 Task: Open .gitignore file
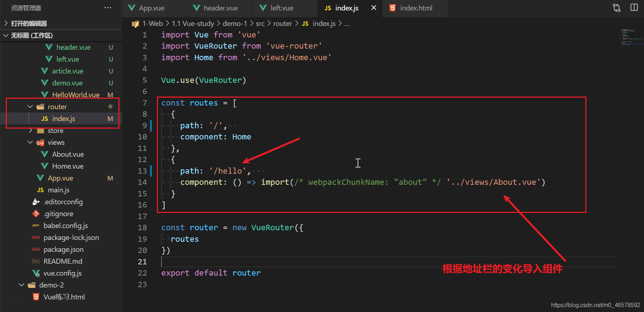[58, 214]
